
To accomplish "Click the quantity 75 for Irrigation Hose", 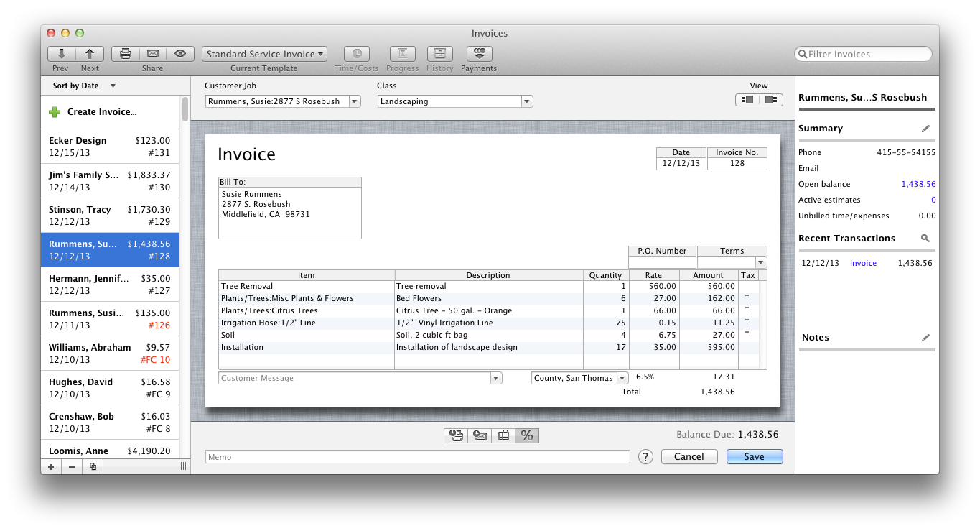I will pyautogui.click(x=606, y=323).
